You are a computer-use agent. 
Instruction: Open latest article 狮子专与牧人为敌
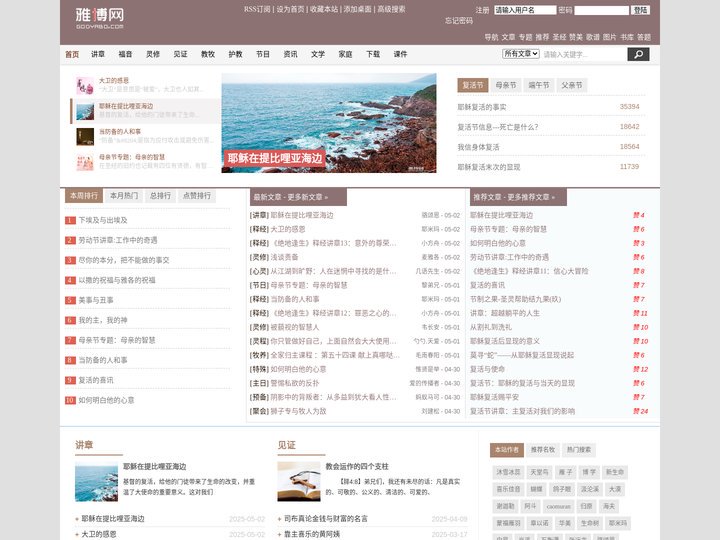pyautogui.click(x=298, y=411)
